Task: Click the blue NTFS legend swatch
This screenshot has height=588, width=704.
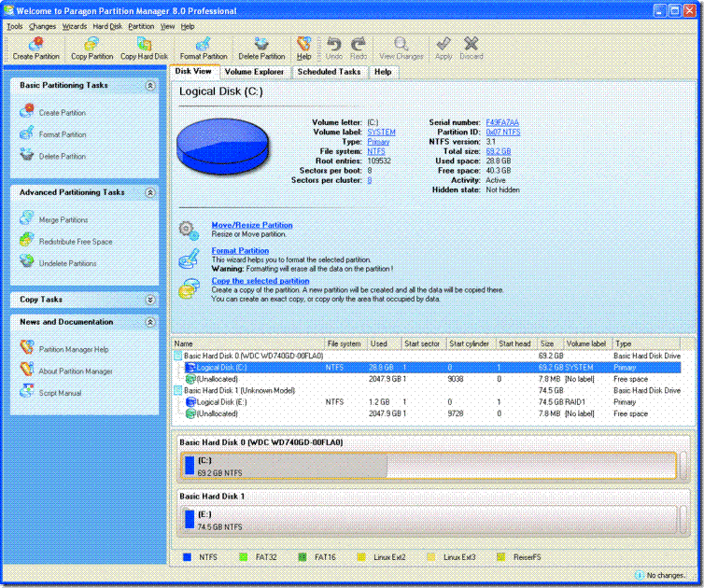Action: click(188, 557)
